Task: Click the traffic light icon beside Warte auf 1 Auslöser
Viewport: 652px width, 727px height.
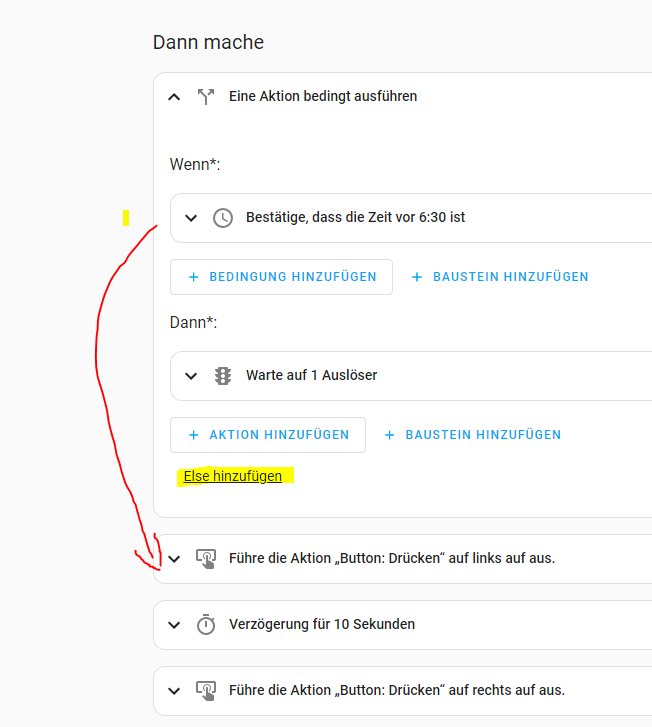Action: point(223,376)
